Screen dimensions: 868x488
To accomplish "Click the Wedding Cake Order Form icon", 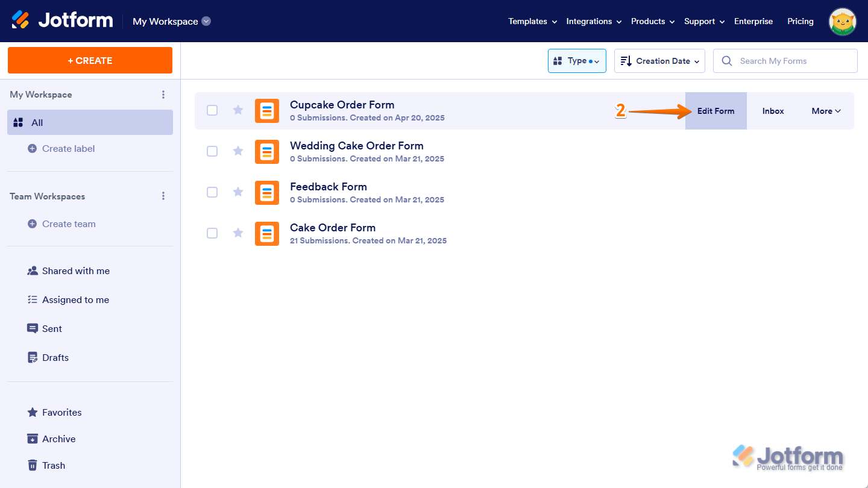I will [x=267, y=152].
